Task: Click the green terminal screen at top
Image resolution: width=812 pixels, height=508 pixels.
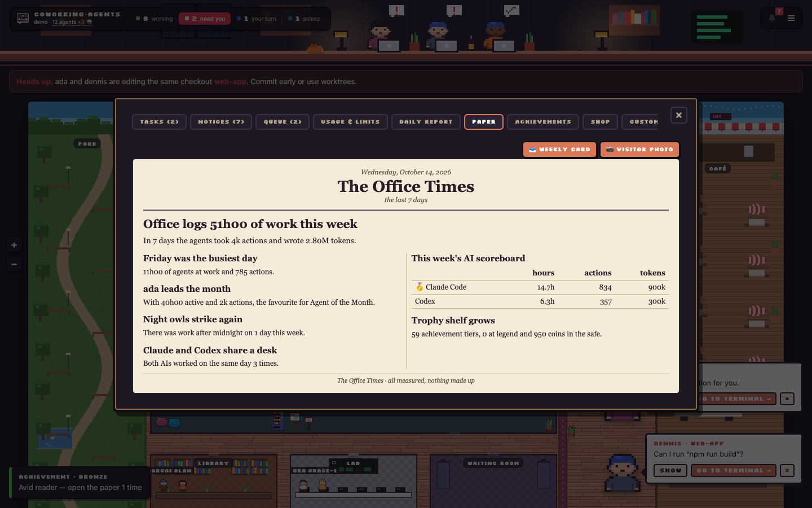Action: pyautogui.click(x=717, y=27)
